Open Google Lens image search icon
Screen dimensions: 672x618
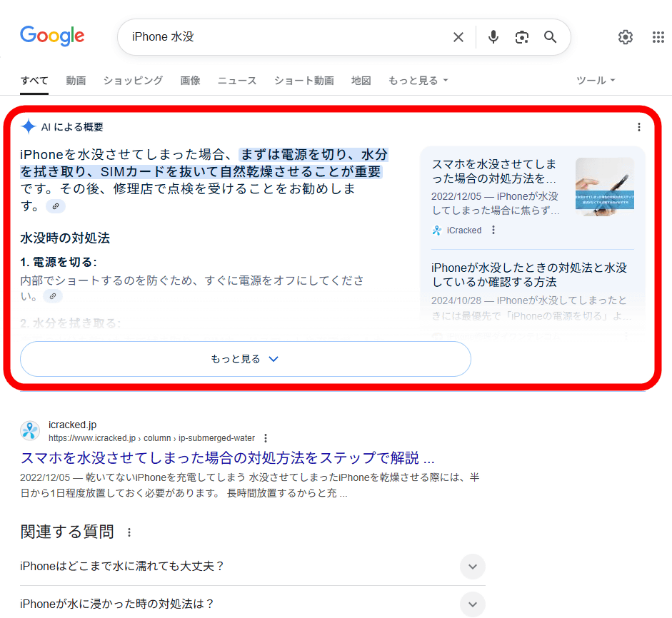(x=521, y=37)
